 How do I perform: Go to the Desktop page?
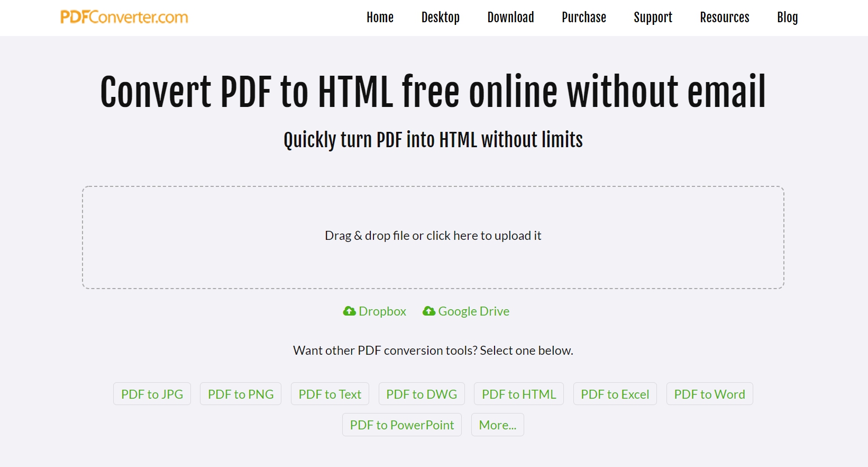(x=440, y=17)
